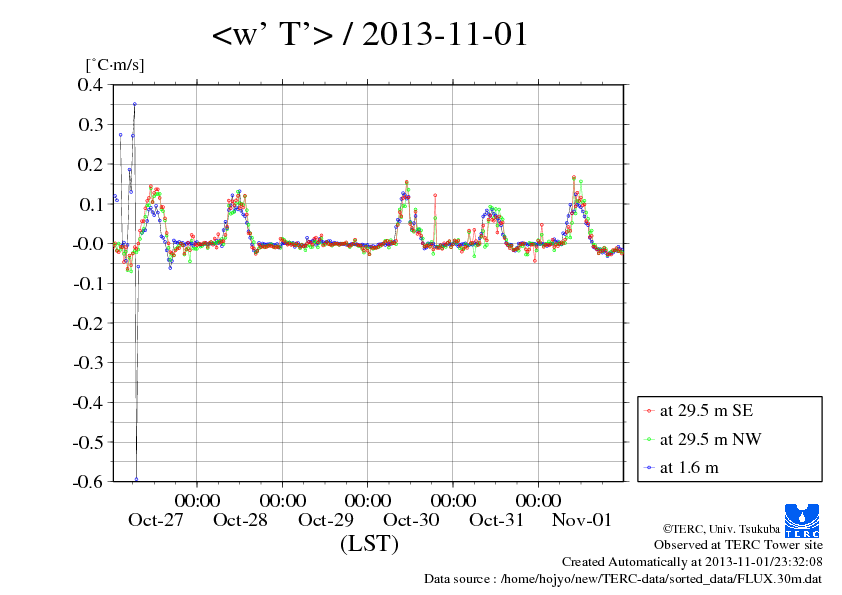Click 'Observed at TERC Tower site' text

pos(738,545)
